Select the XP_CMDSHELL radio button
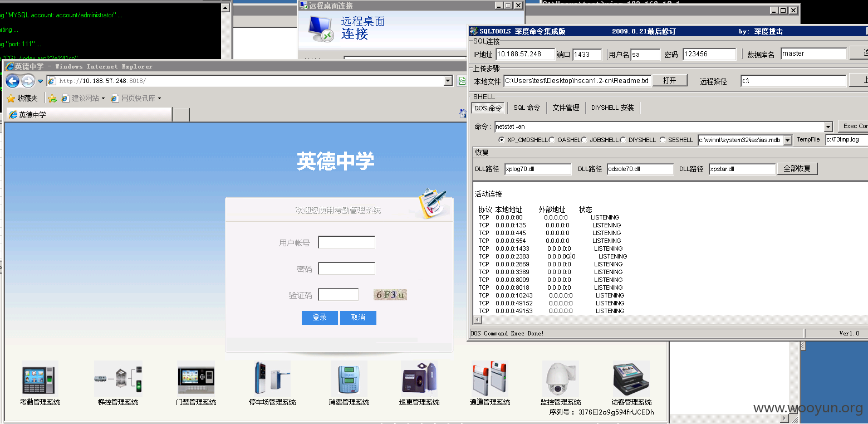Viewport: 868px width, 424px height. pyautogui.click(x=502, y=140)
